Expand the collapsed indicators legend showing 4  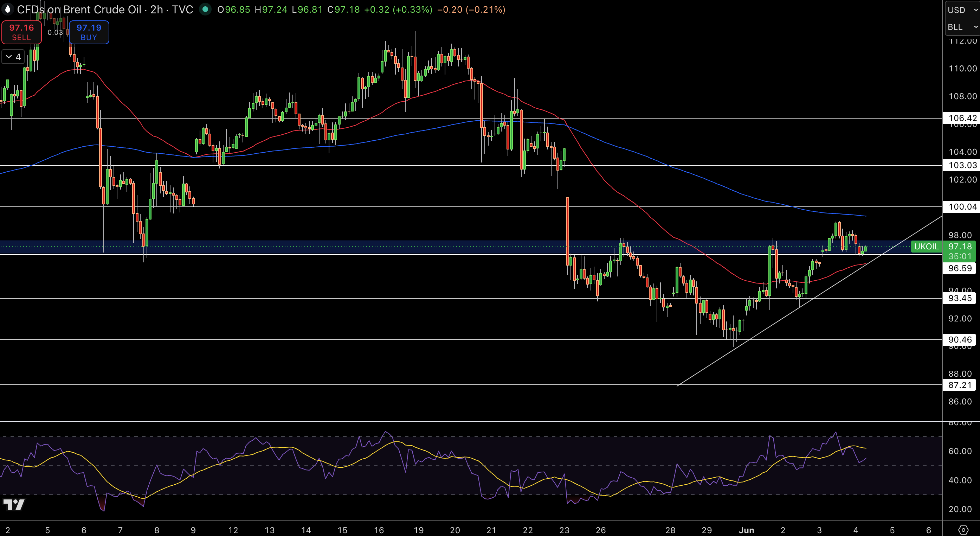click(x=13, y=57)
